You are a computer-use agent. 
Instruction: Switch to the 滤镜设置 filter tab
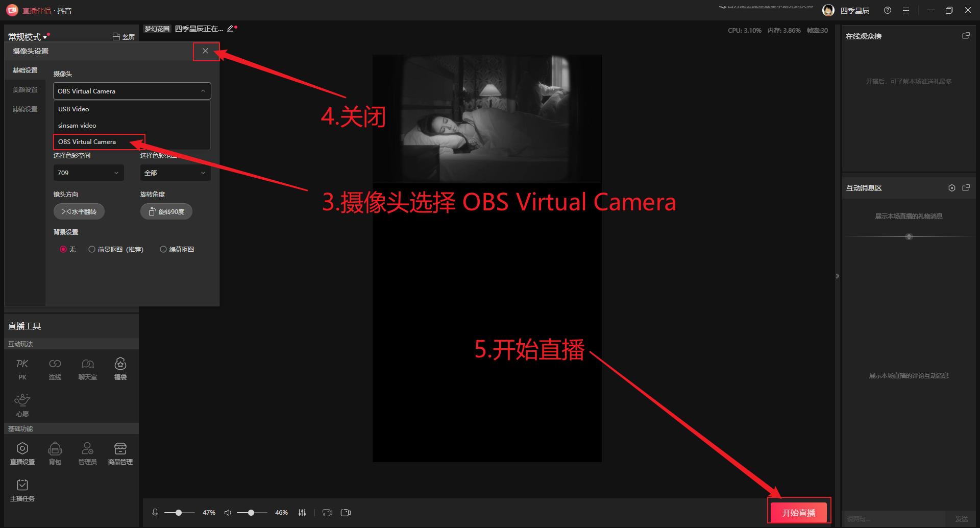[x=24, y=109]
